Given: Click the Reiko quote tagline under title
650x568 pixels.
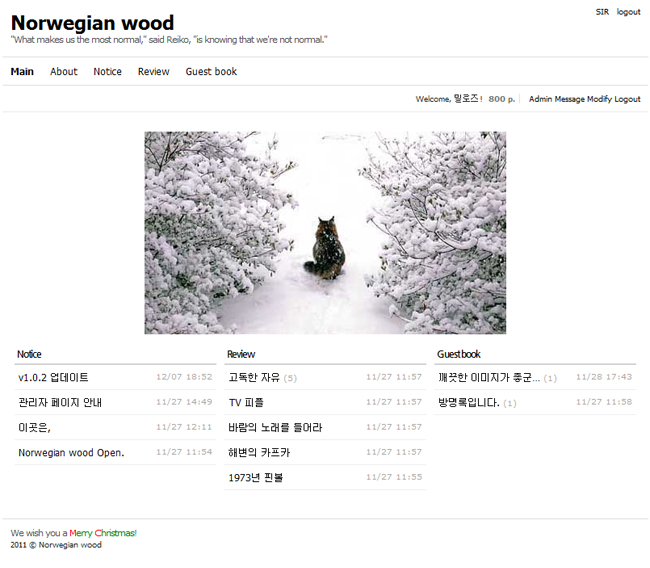Looking at the screenshot, I should point(169,40).
